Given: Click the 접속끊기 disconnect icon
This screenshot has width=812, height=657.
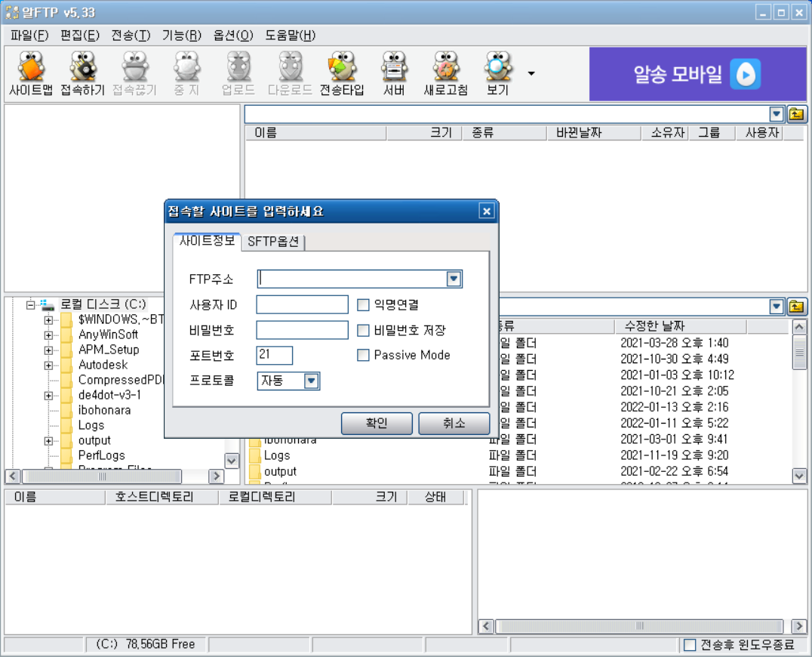Looking at the screenshot, I should coord(134,73).
